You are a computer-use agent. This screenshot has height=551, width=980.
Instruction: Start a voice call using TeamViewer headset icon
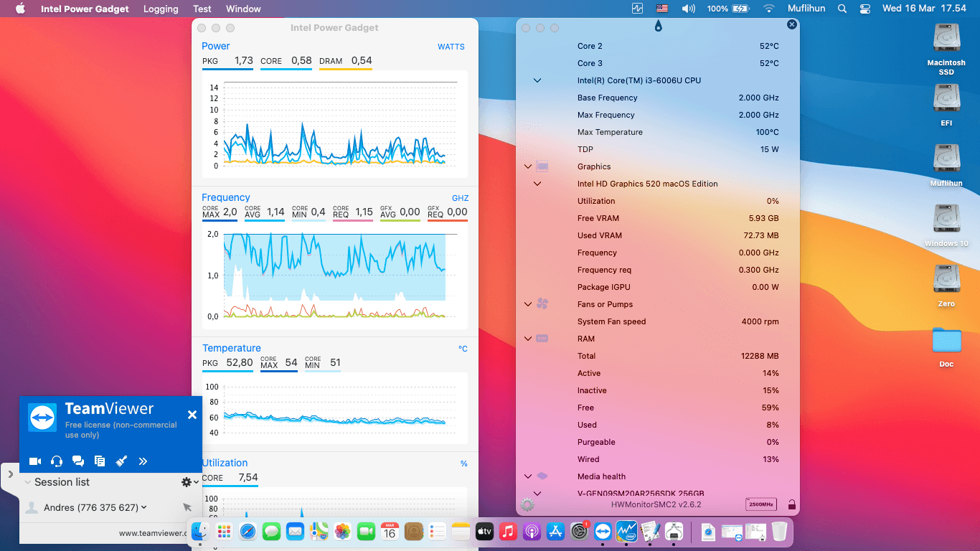57,461
